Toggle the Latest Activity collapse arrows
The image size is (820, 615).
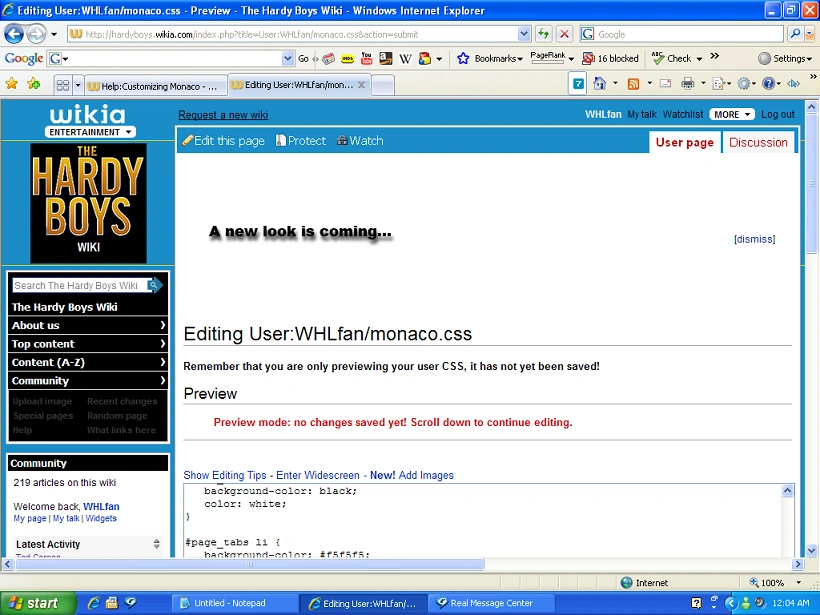[x=156, y=544]
